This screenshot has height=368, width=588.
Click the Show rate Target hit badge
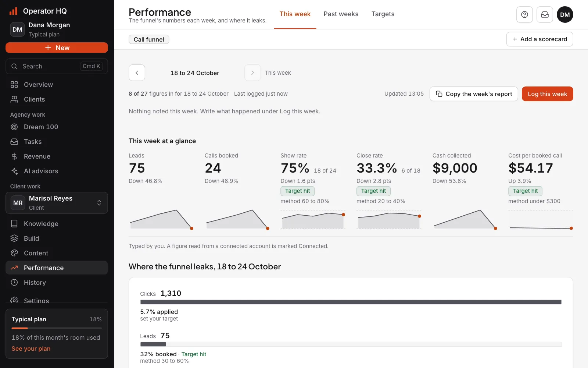click(297, 191)
